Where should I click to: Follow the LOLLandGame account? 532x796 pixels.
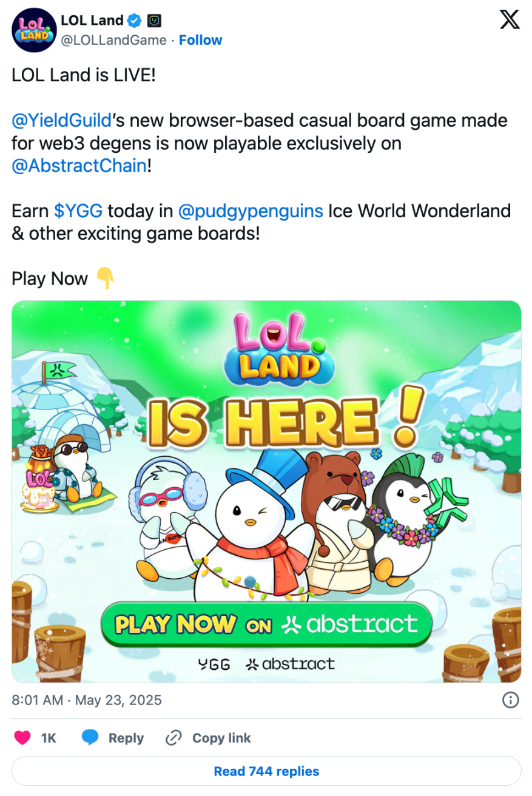(200, 40)
